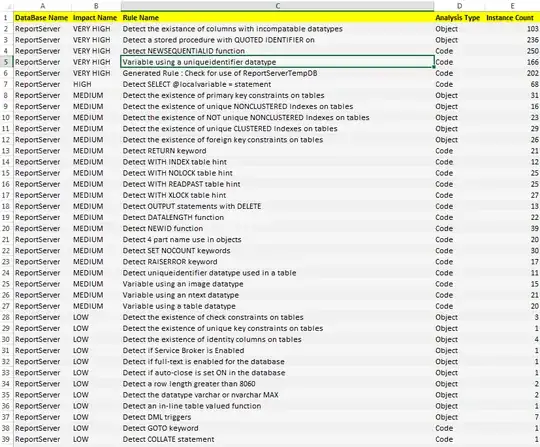Select row header 39

click(6, 439)
